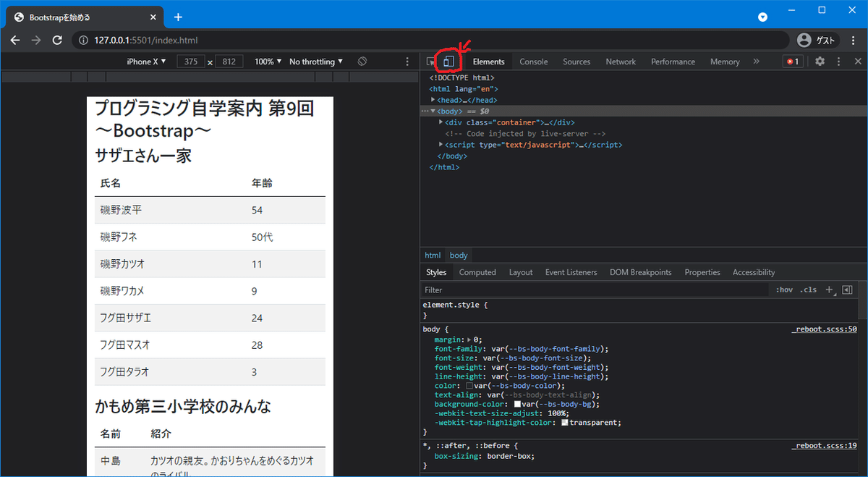Viewport: 868px width, 477px height.
Task: Click the device width field 375
Action: point(191,62)
